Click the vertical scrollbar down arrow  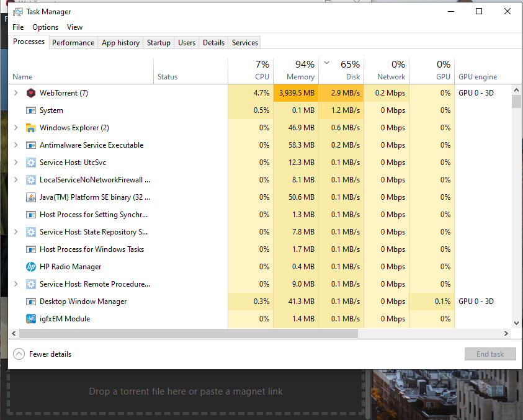coord(516,323)
